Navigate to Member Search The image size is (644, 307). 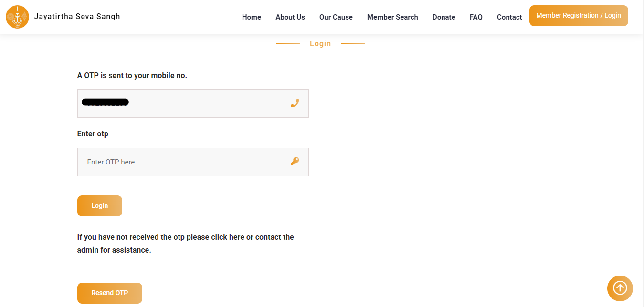click(392, 17)
